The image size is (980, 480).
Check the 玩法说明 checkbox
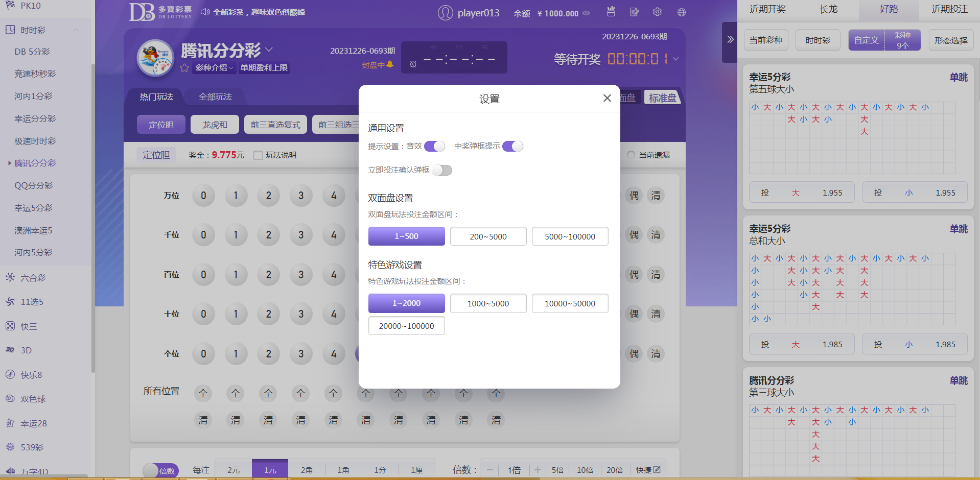click(x=258, y=155)
